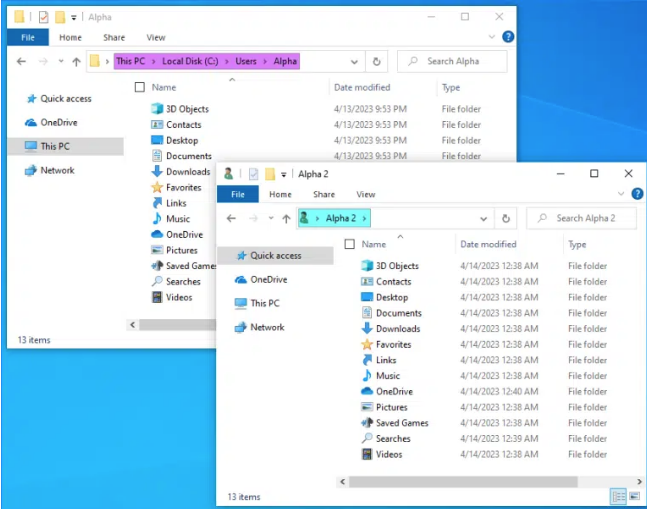Click Desktop icon in Alpha window
Image resolution: width=647 pixels, height=509 pixels.
157,140
